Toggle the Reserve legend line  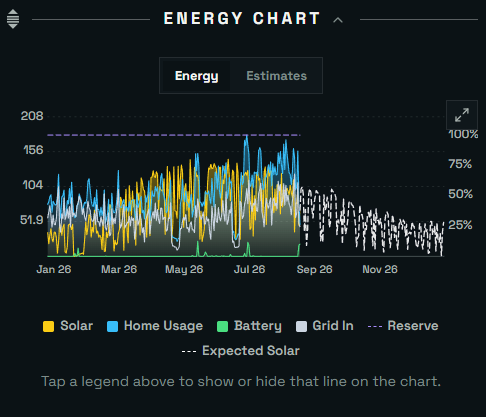[403, 326]
